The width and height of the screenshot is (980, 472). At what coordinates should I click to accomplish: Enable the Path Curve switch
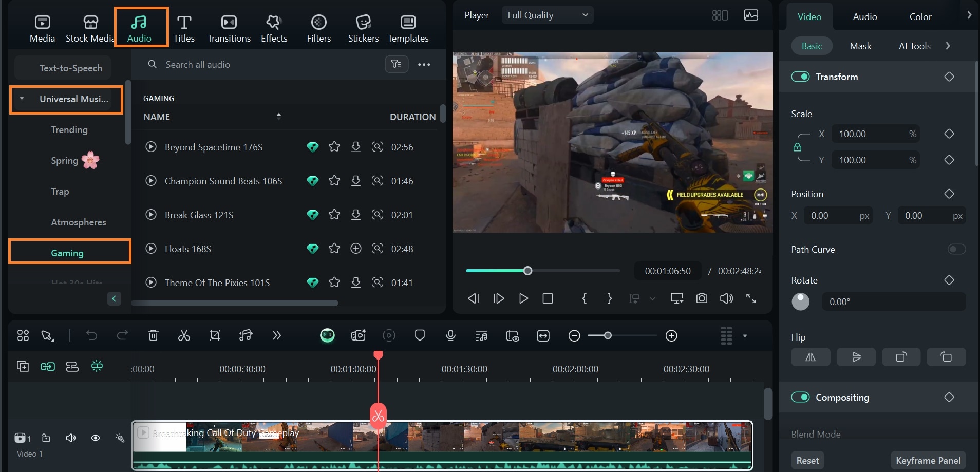pyautogui.click(x=956, y=249)
